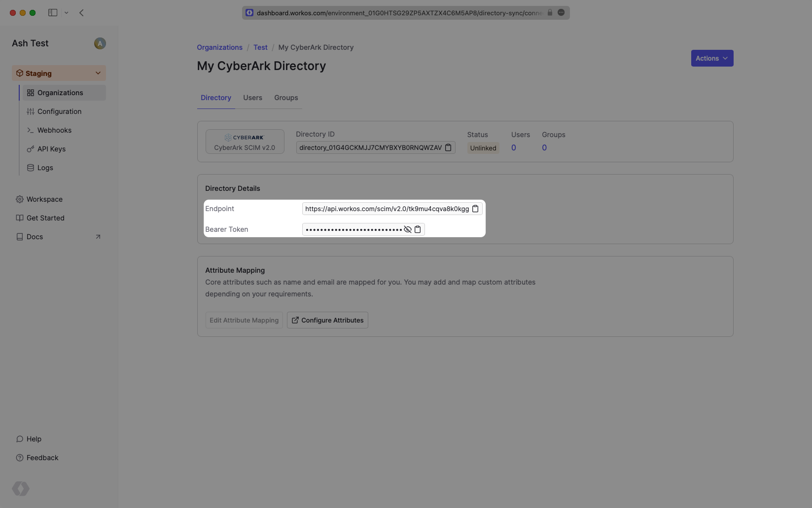Copy the Endpoint URL
This screenshot has height=508, width=812.
pyautogui.click(x=475, y=209)
